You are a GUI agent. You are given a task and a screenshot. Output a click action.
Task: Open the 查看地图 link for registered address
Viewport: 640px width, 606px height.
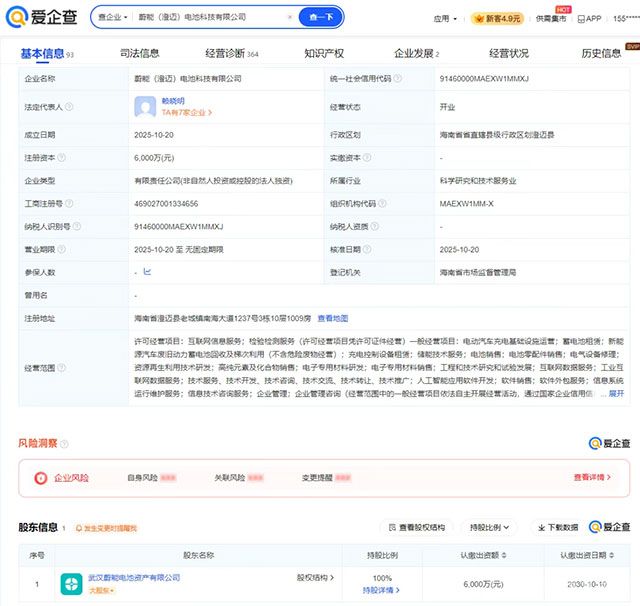click(x=333, y=318)
